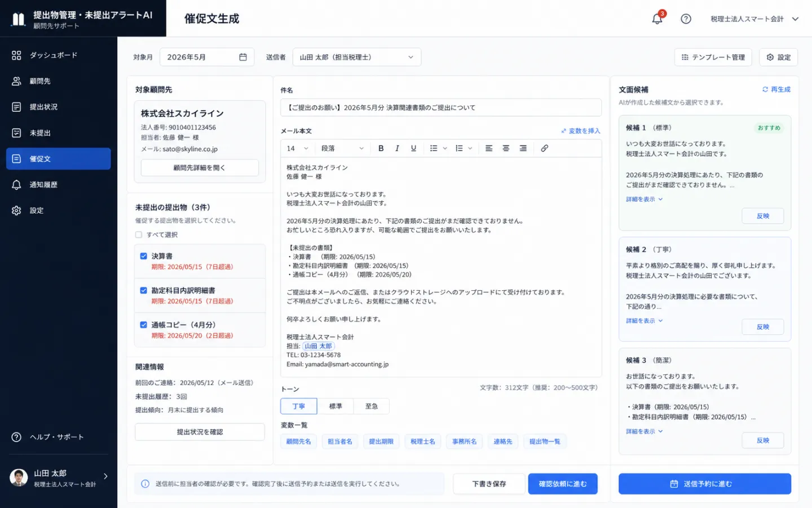Open ダッシュボード in the sidebar
This screenshot has height=508, width=812.
(59, 55)
